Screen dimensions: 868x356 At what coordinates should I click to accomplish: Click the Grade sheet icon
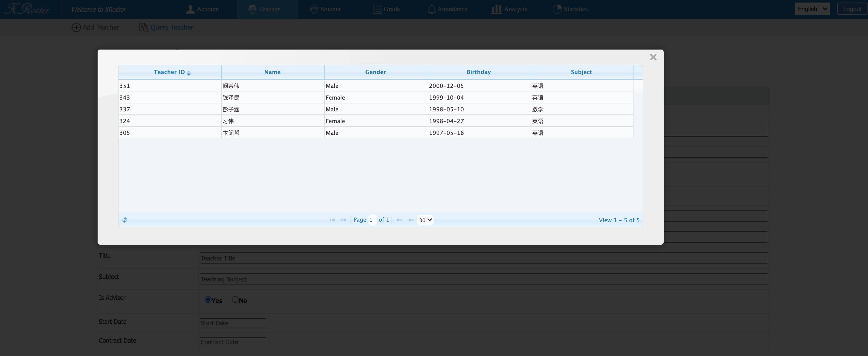coord(377,9)
